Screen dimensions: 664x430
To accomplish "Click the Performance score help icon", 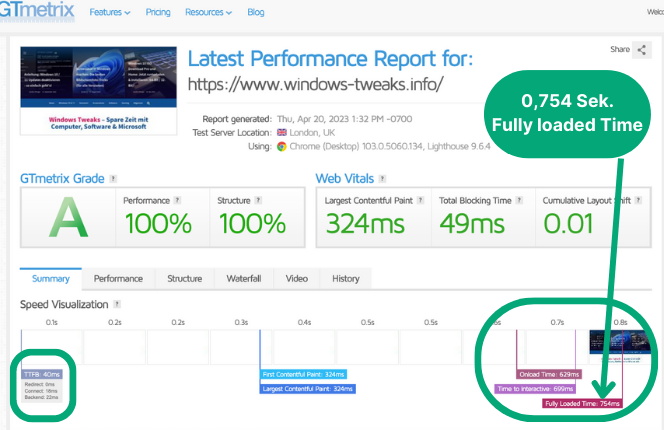I will pos(177,201).
